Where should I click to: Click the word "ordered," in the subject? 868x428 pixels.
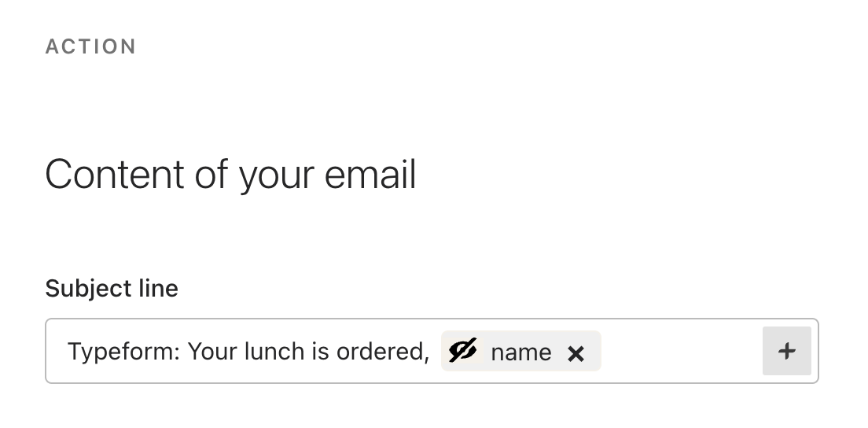coord(383,352)
